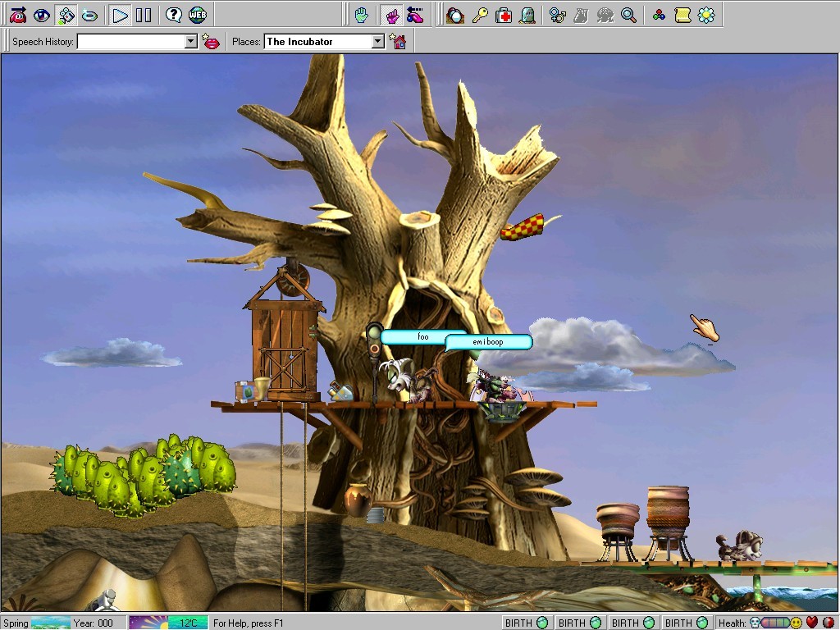The image size is (840, 630).
Task: Click the 'foo' speech bubble
Action: tap(422, 337)
